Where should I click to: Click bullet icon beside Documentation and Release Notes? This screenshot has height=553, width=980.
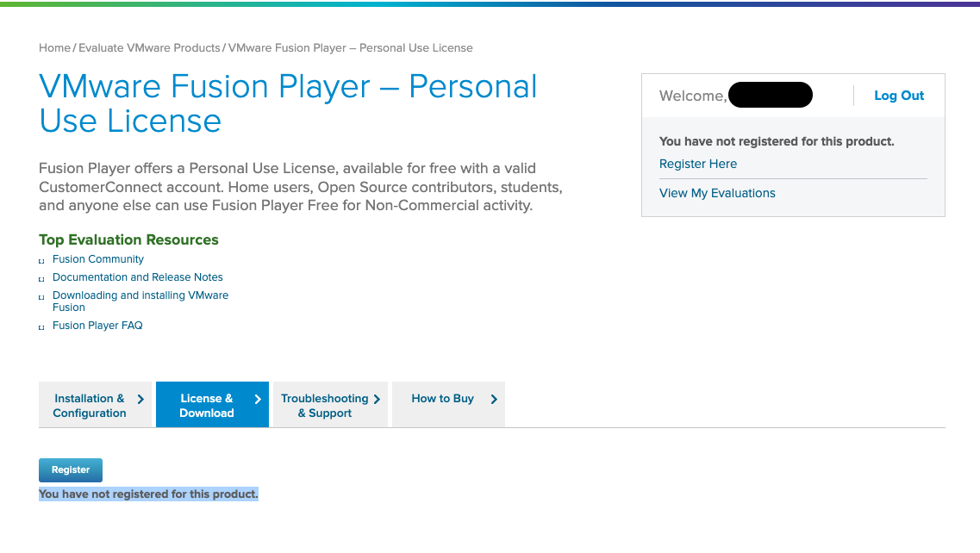pos(41,279)
